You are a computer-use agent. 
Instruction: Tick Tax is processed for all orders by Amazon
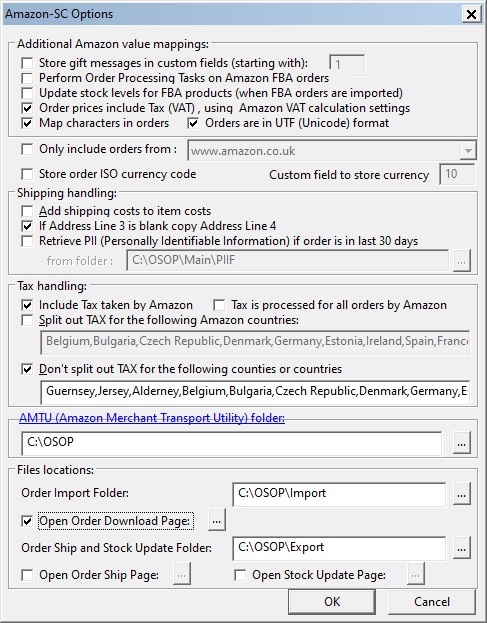click(x=219, y=305)
